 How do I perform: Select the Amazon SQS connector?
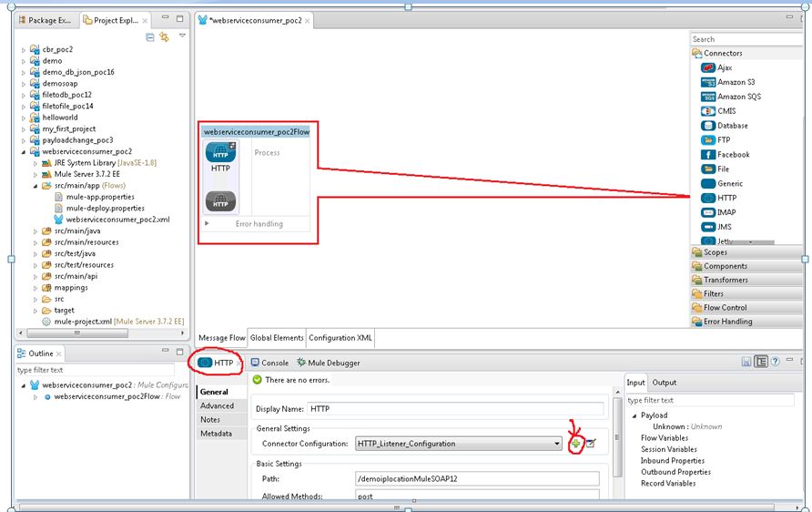pos(731,97)
